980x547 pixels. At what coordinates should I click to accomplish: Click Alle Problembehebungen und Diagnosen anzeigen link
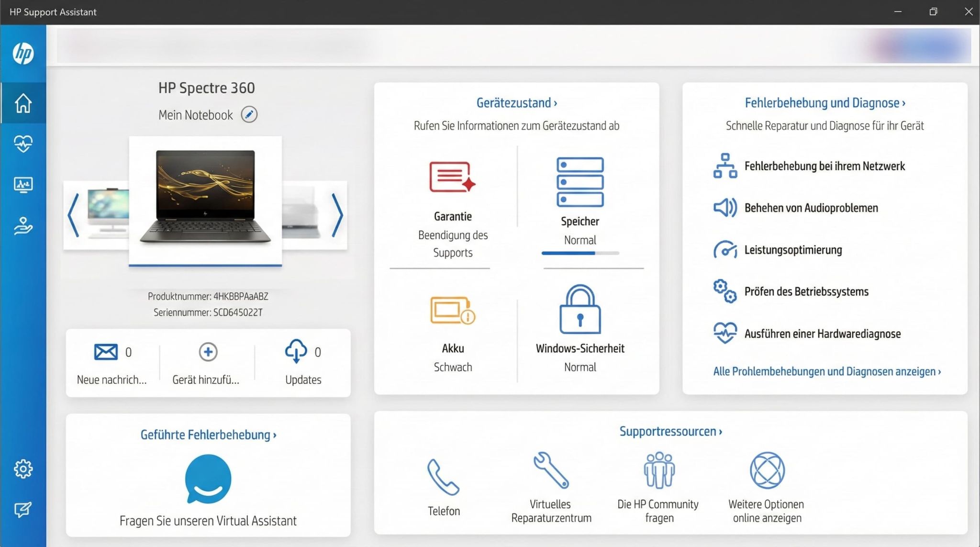[826, 371]
